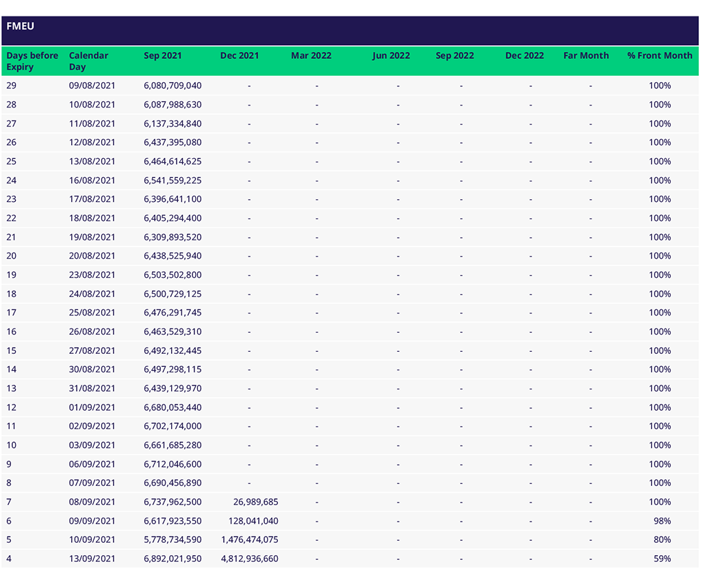
Task: Click the Sep 2021 column header
Action: (162, 55)
